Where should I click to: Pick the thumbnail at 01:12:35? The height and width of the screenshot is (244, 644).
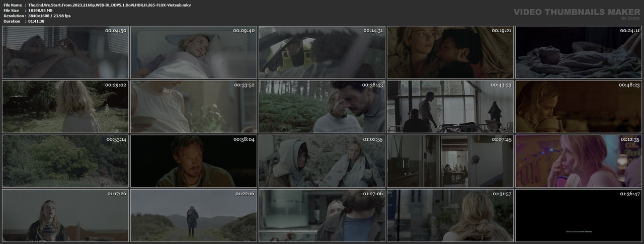coord(579,161)
